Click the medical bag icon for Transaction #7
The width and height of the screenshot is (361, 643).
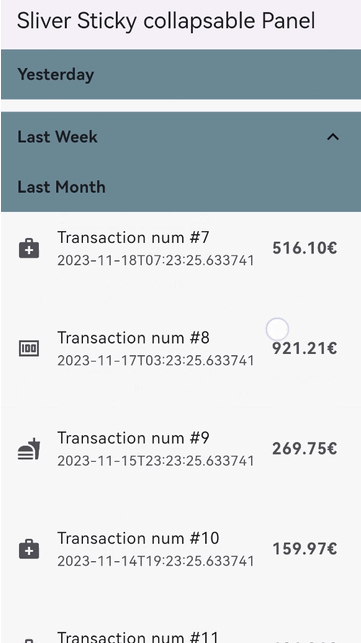coord(29,249)
